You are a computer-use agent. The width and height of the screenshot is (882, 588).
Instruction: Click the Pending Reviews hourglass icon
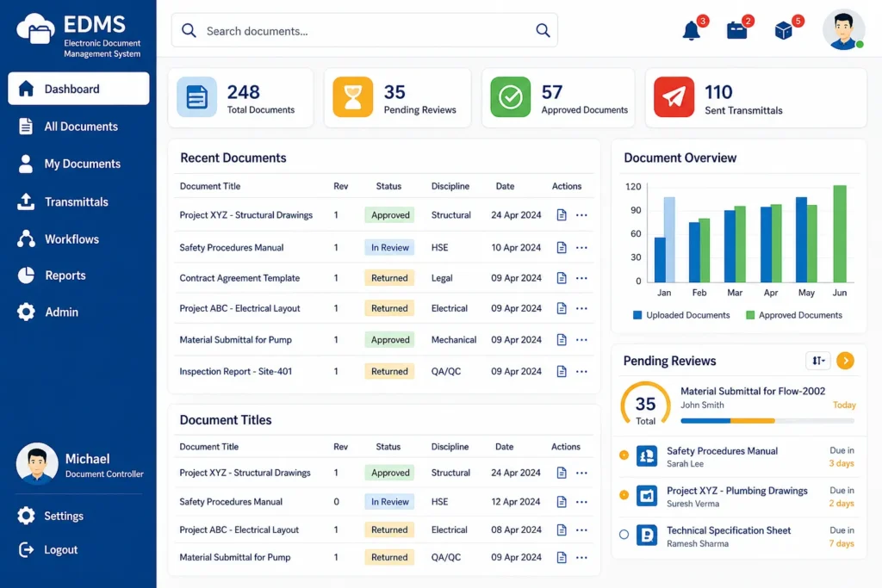[x=352, y=96]
